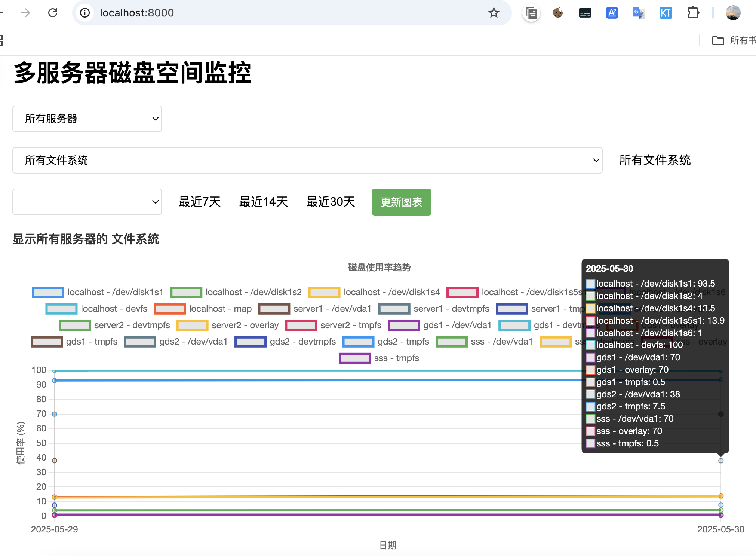Viewport: 756px width, 556px height.
Task: Click the chart title 磁盘使用率趋势
Action: (x=379, y=268)
